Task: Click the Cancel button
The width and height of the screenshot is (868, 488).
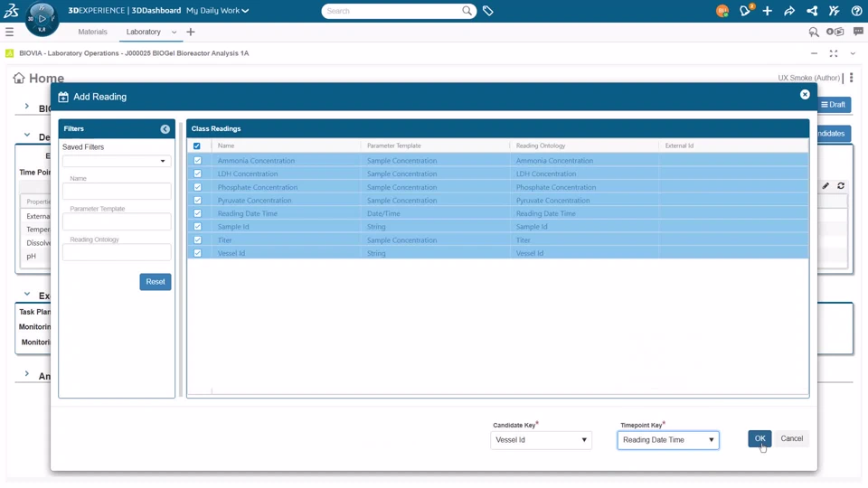Action: (x=792, y=439)
